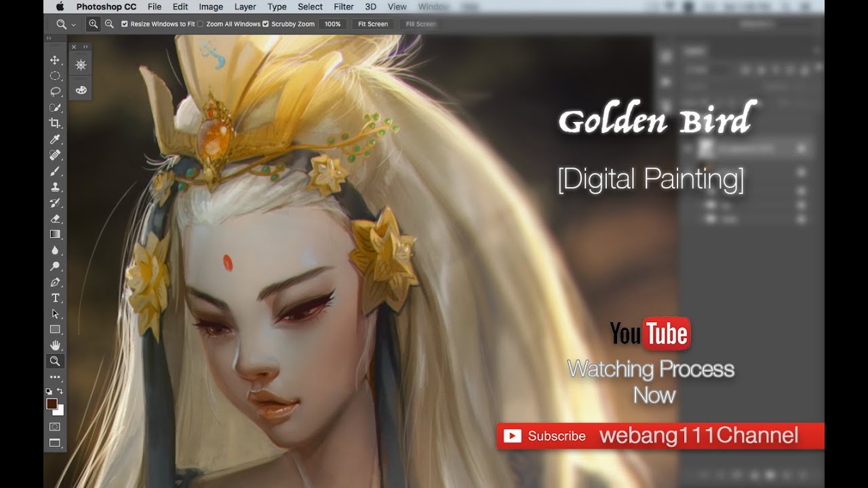Choose Zoom Out mode in options bar

pos(109,24)
